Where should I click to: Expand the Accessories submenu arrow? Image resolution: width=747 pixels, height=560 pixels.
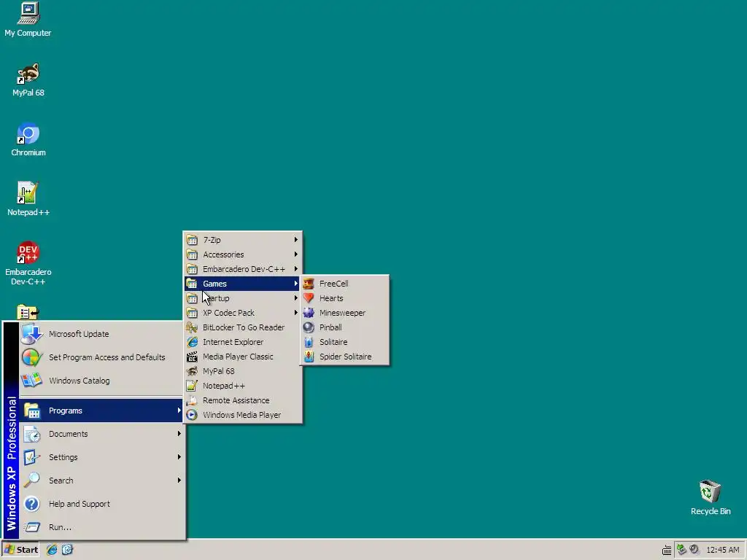pyautogui.click(x=296, y=254)
